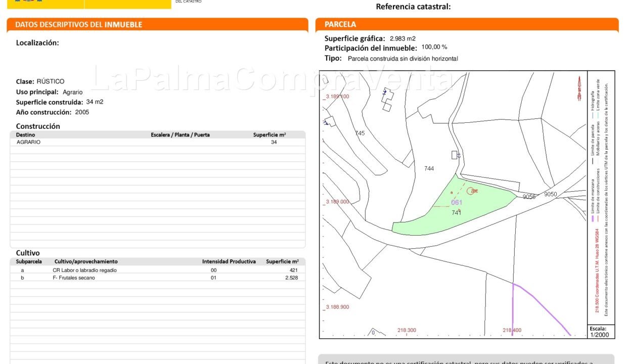Screen dimensions: 627x364
Task: Click the 'RÚSTICO' class value
Action: tap(51, 81)
